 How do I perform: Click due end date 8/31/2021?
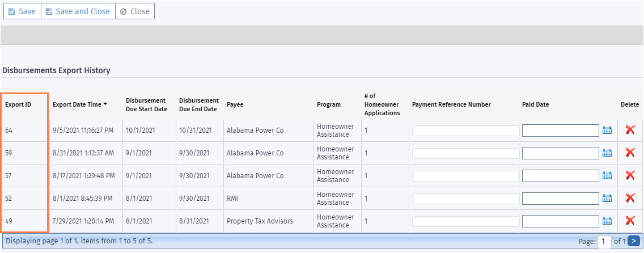(194, 221)
